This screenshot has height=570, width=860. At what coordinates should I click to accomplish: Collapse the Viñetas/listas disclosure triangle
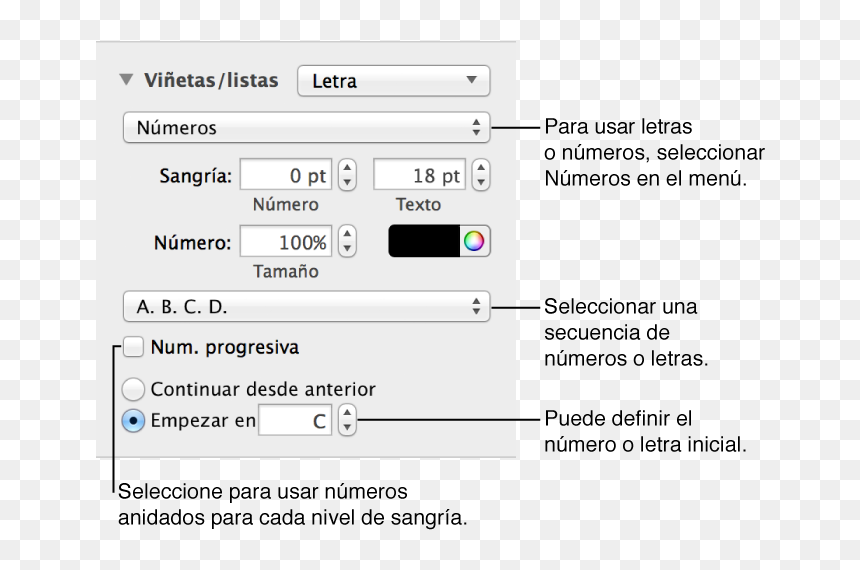(x=126, y=80)
